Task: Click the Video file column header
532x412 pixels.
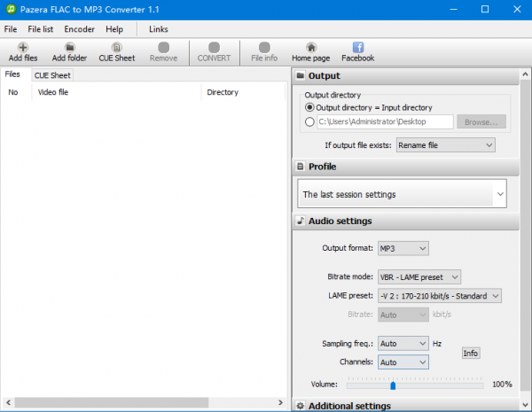Action: (116, 92)
